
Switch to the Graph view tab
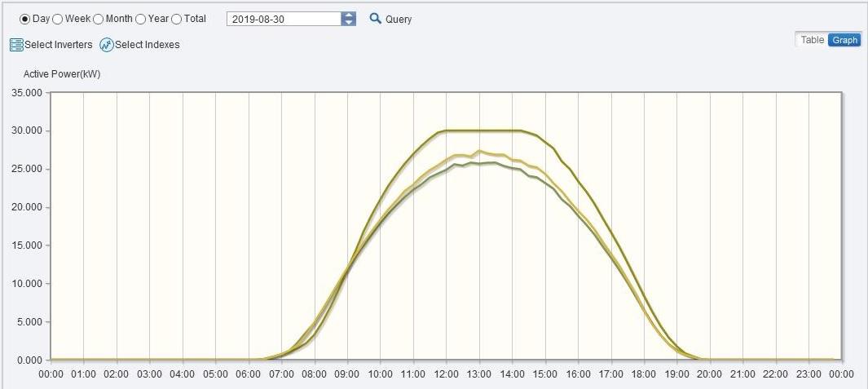point(844,40)
